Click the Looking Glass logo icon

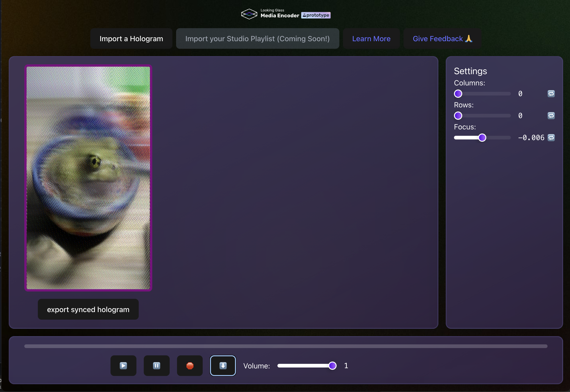coord(249,14)
